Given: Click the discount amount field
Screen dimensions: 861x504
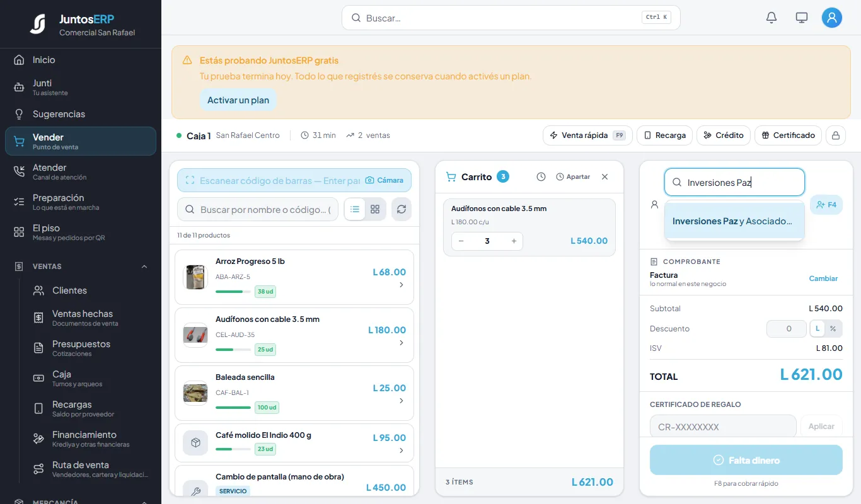Looking at the screenshot, I should click(x=786, y=329).
